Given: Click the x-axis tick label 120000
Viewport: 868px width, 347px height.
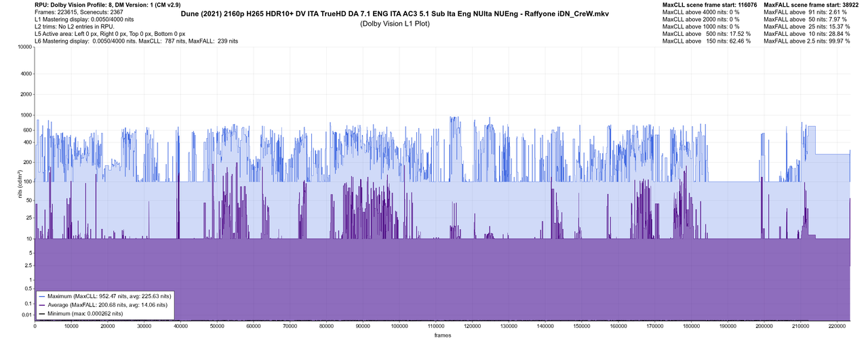Looking at the screenshot, I should click(473, 326).
